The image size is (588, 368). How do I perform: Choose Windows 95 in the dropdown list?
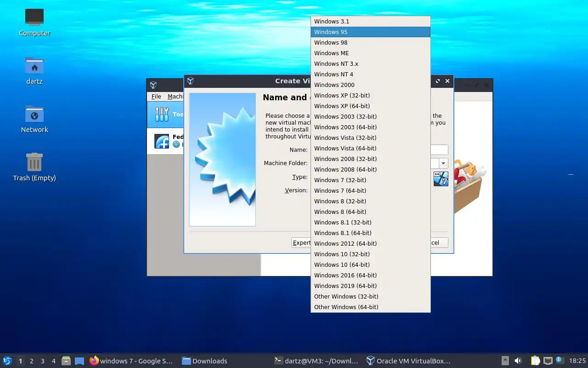click(x=370, y=32)
